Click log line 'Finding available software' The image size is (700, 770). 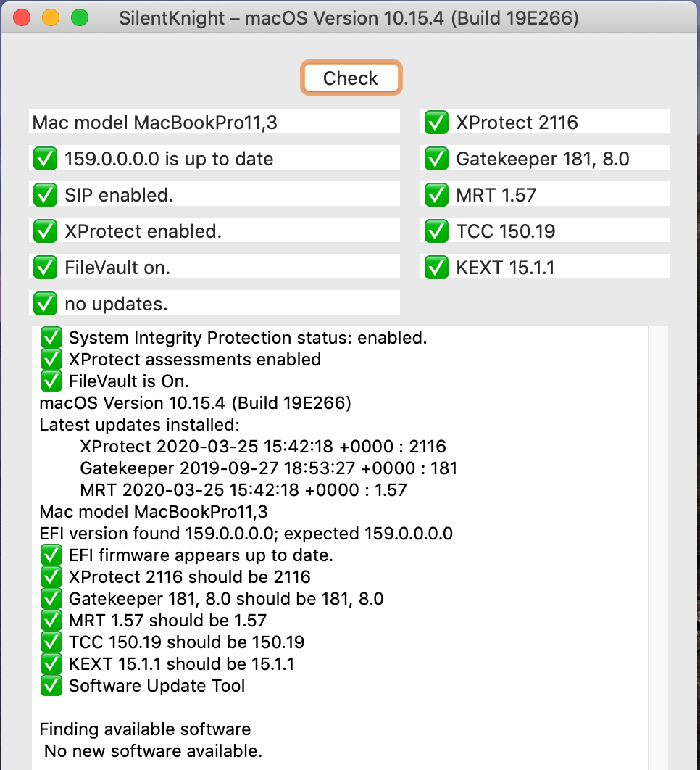[x=146, y=729]
